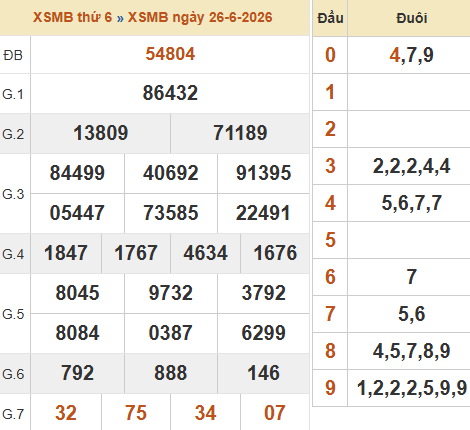
Task: Click the Đuôi column header
Action: pyautogui.click(x=412, y=18)
